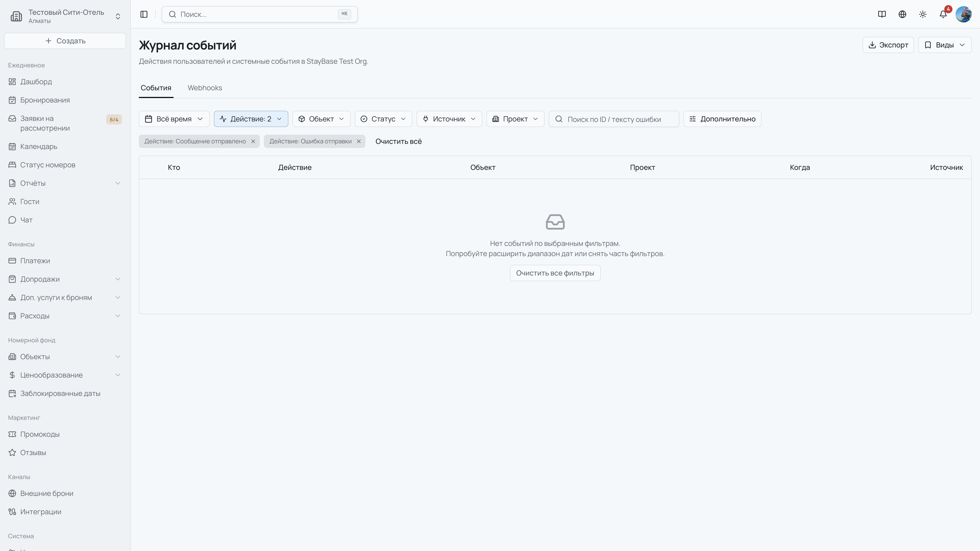
Task: Click the hotel building icon in sidebar header
Action: pyautogui.click(x=16, y=16)
